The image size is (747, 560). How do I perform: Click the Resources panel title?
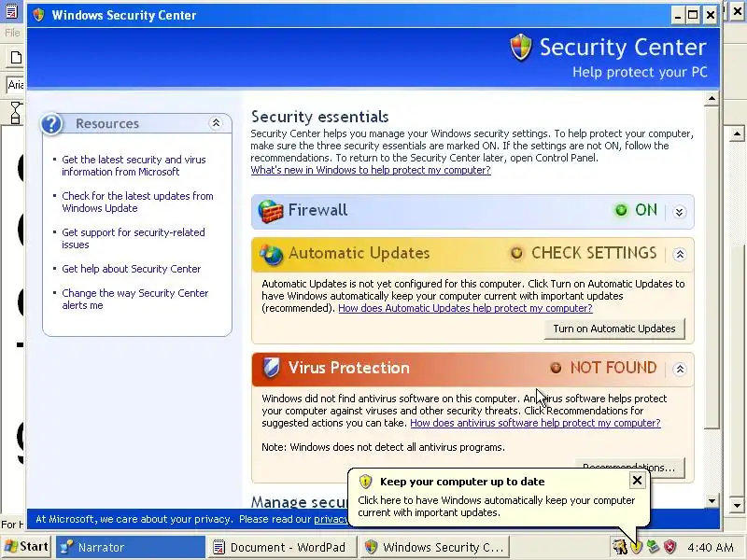click(x=107, y=124)
